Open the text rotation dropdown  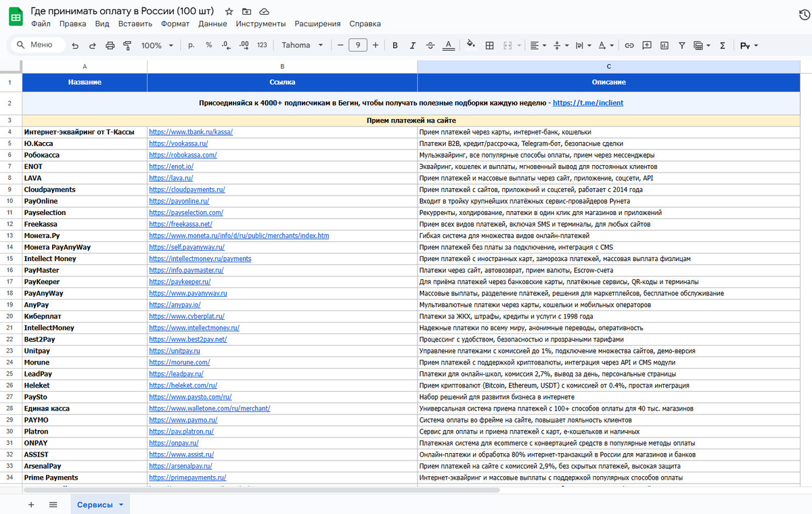point(605,45)
